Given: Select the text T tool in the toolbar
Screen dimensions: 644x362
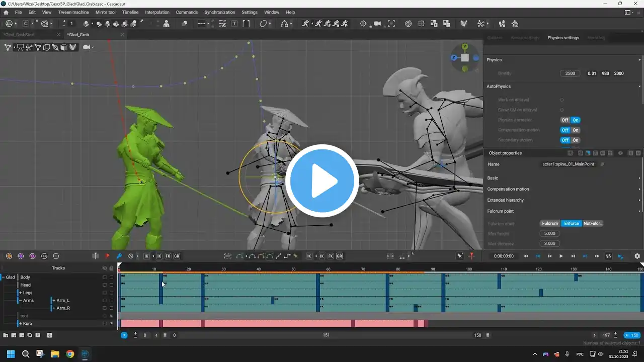Looking at the screenshot, I should click(234, 24).
